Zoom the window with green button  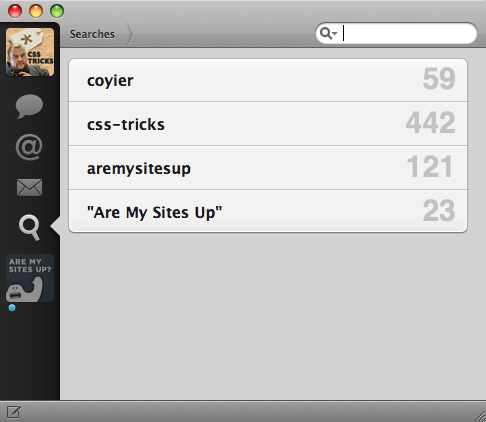57,11
